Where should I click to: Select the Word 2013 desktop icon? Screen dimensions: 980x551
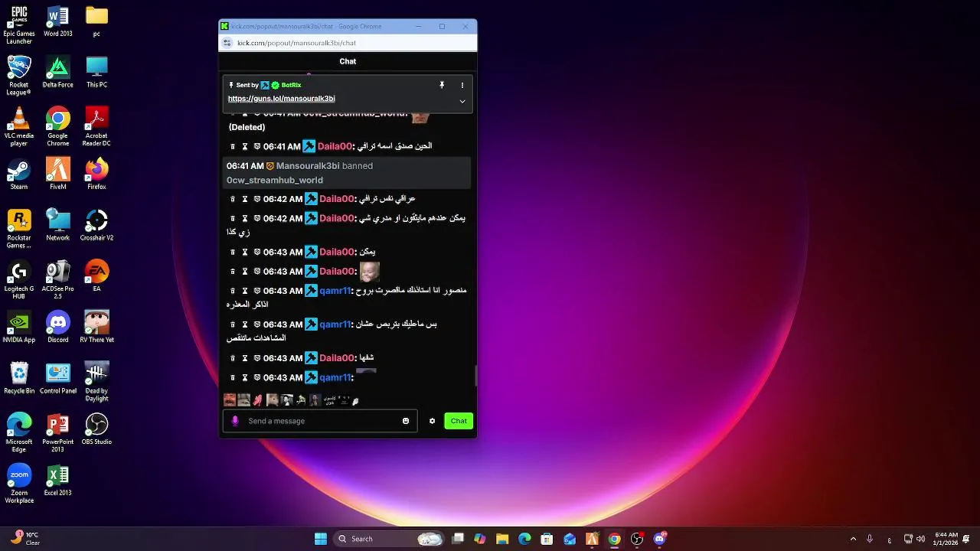tap(58, 22)
